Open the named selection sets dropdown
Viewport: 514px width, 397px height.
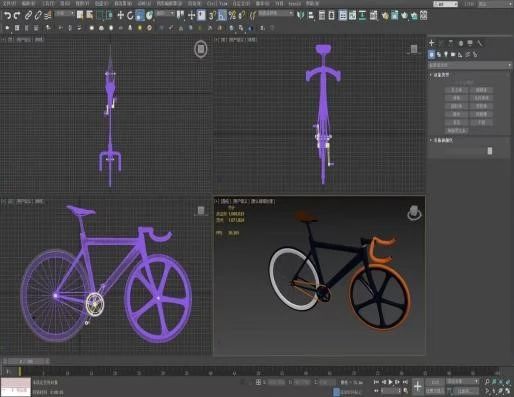point(275,13)
